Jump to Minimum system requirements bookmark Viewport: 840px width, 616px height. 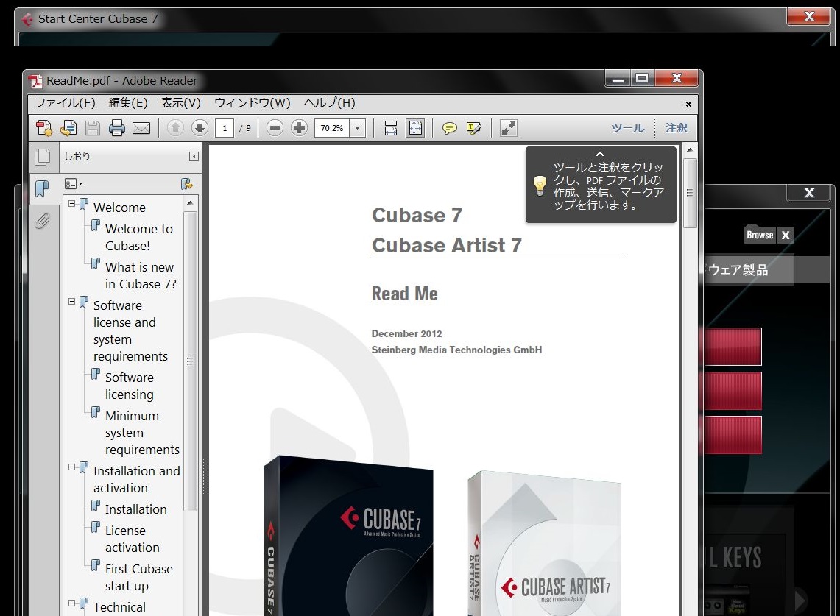click(142, 432)
